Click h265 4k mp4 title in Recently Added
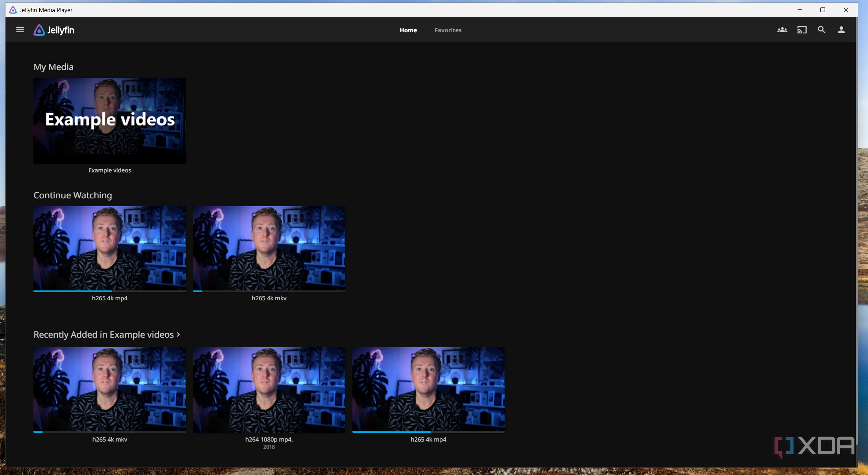 [x=428, y=440]
